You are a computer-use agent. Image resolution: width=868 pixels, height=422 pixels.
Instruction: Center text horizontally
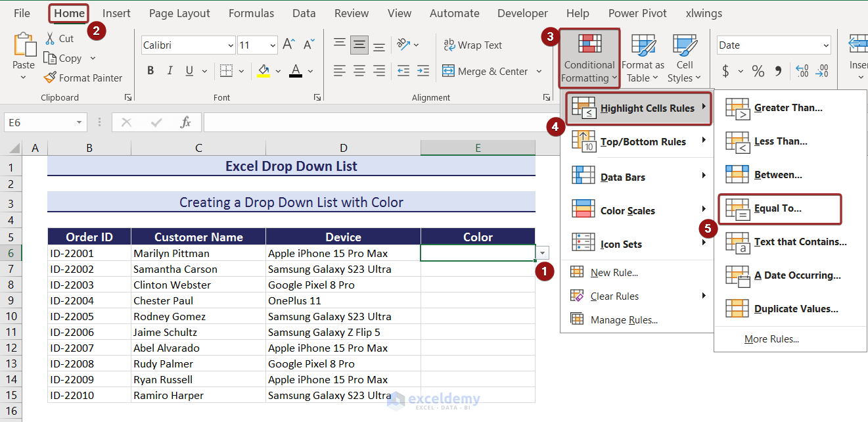point(359,71)
